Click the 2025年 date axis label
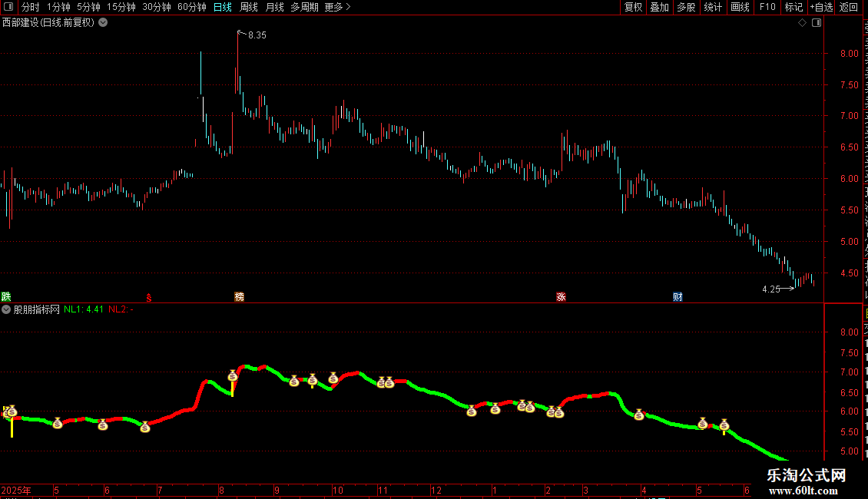The height and width of the screenshot is (499, 868). (16, 490)
